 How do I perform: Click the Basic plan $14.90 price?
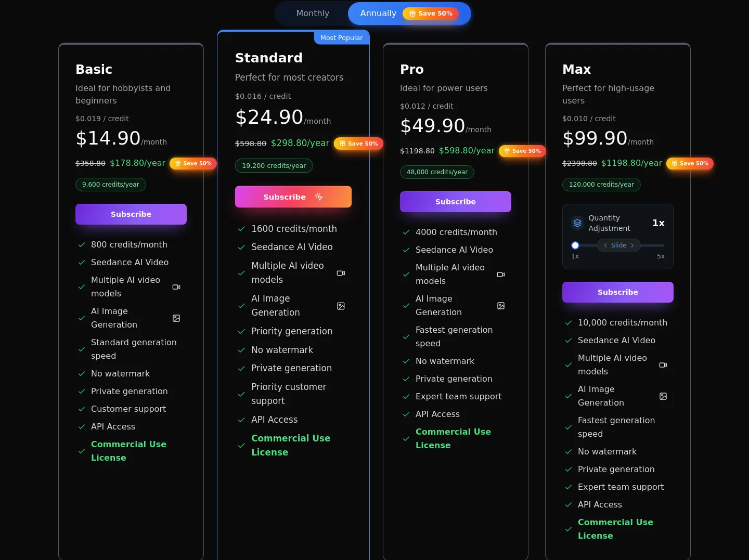point(108,138)
